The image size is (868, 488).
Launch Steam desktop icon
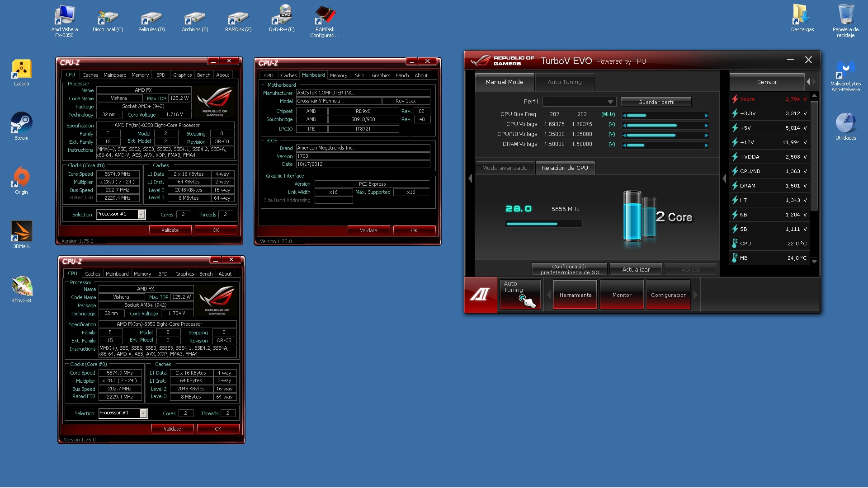(21, 127)
